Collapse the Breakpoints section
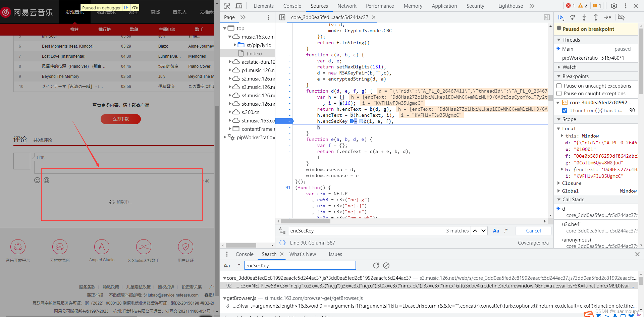The image size is (644, 317). click(x=559, y=76)
